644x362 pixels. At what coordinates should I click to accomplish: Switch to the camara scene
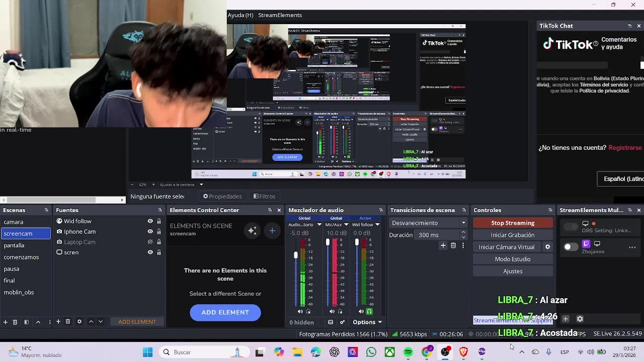26,222
